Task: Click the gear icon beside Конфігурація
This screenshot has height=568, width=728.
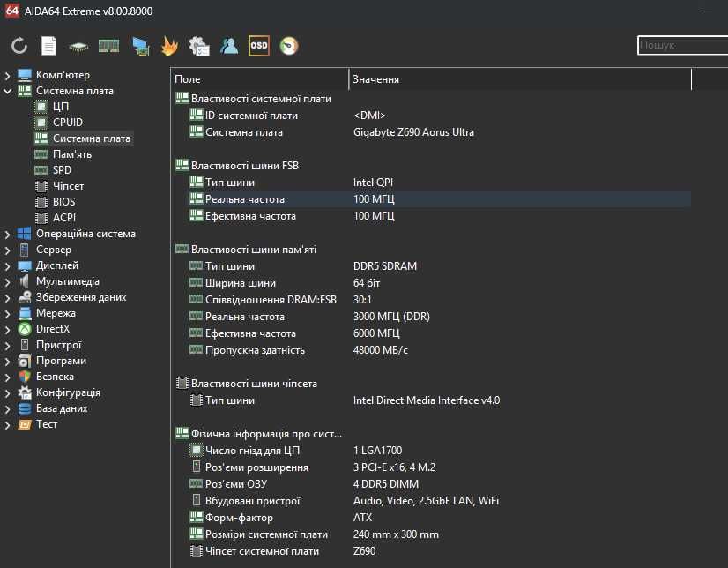Action: 24,392
